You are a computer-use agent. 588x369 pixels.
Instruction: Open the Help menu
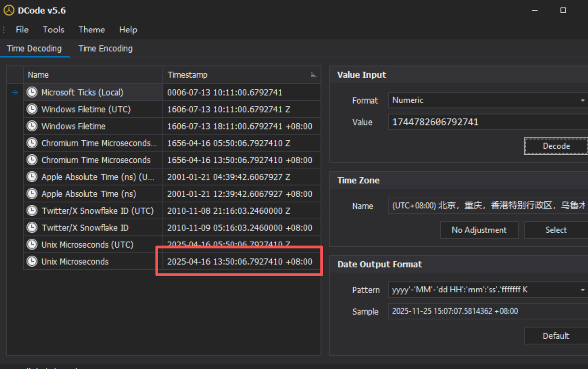pyautogui.click(x=128, y=30)
